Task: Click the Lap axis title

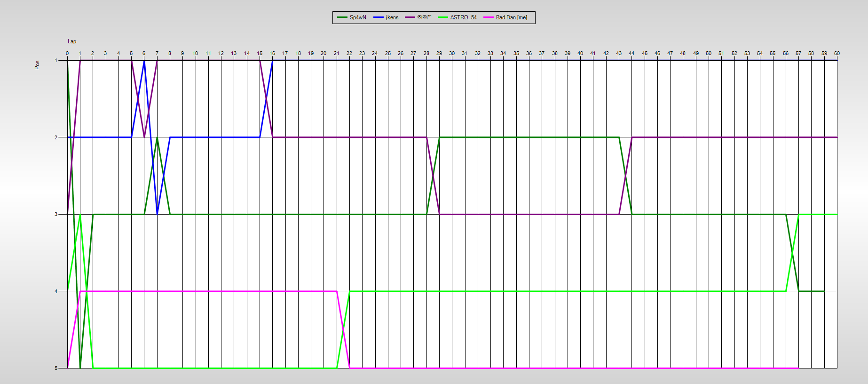Action: (72, 41)
